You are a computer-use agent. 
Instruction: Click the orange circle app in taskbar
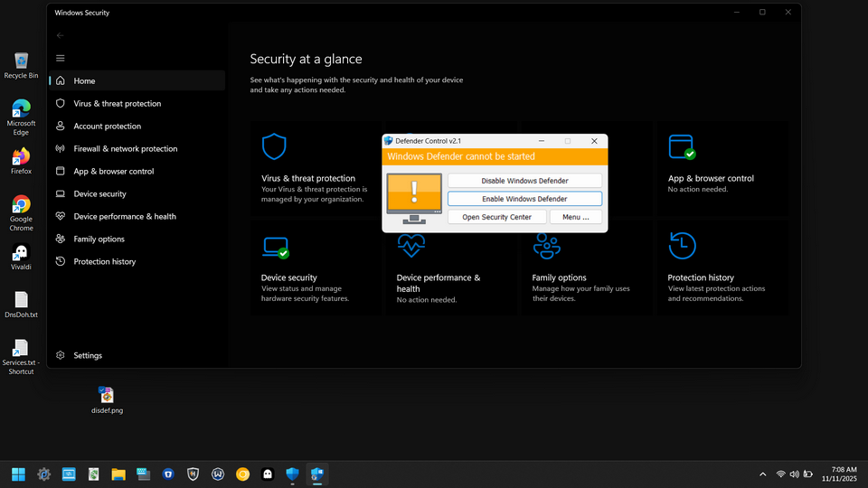click(242, 474)
